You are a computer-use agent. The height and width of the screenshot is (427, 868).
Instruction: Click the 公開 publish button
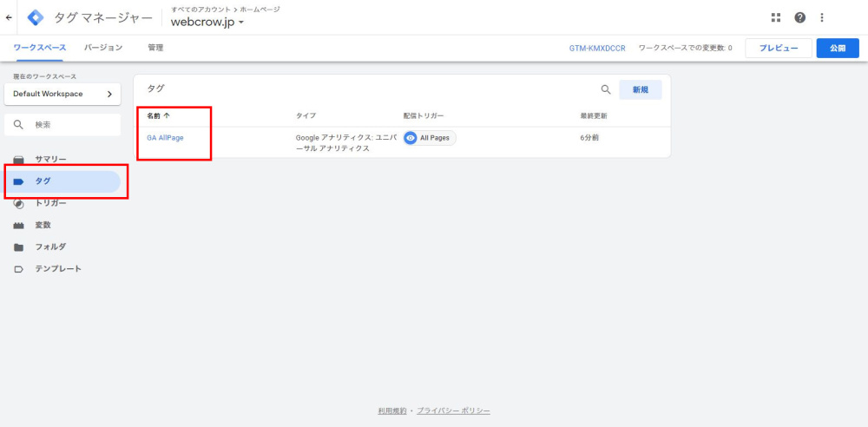pyautogui.click(x=838, y=49)
